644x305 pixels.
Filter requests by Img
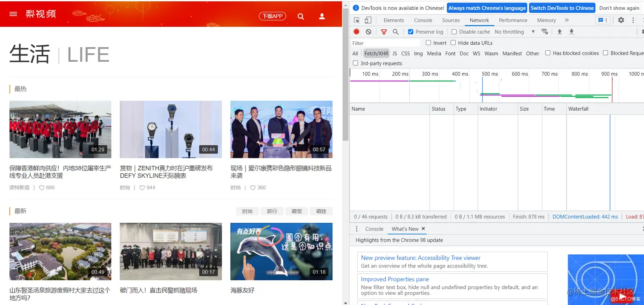click(418, 53)
